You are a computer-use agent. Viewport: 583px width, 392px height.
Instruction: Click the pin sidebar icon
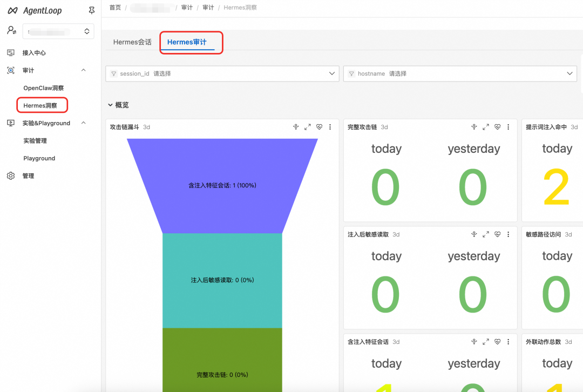click(91, 11)
